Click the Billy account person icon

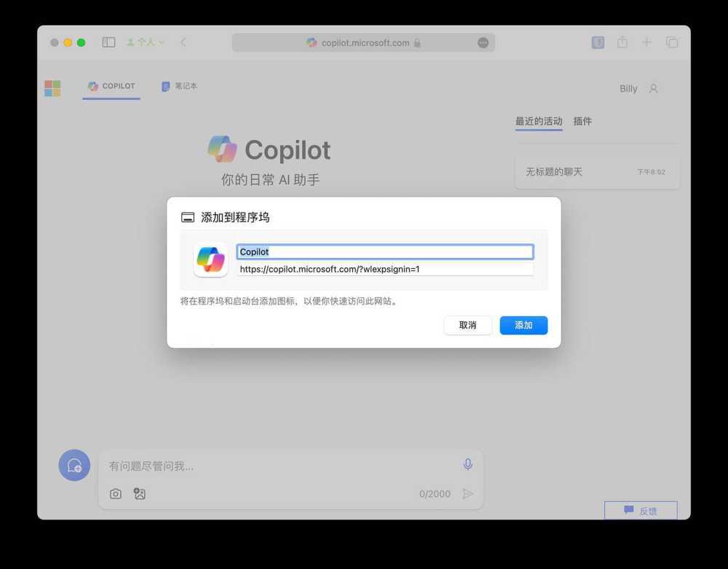click(653, 88)
